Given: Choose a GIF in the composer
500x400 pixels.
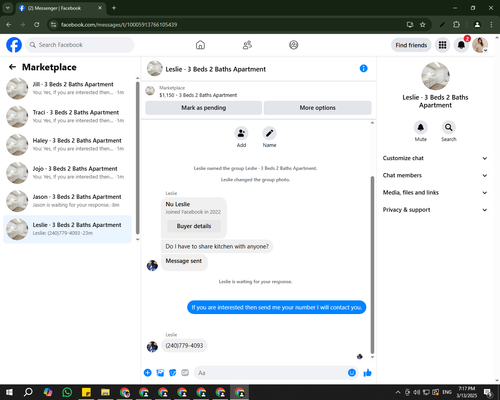Looking at the screenshot, I should 185,373.
